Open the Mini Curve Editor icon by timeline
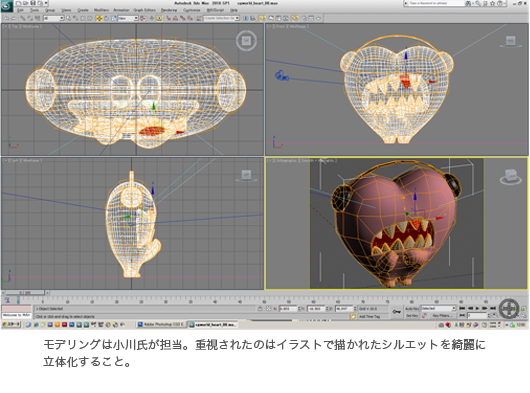Screen dimensions: 530x393 point(7,300)
